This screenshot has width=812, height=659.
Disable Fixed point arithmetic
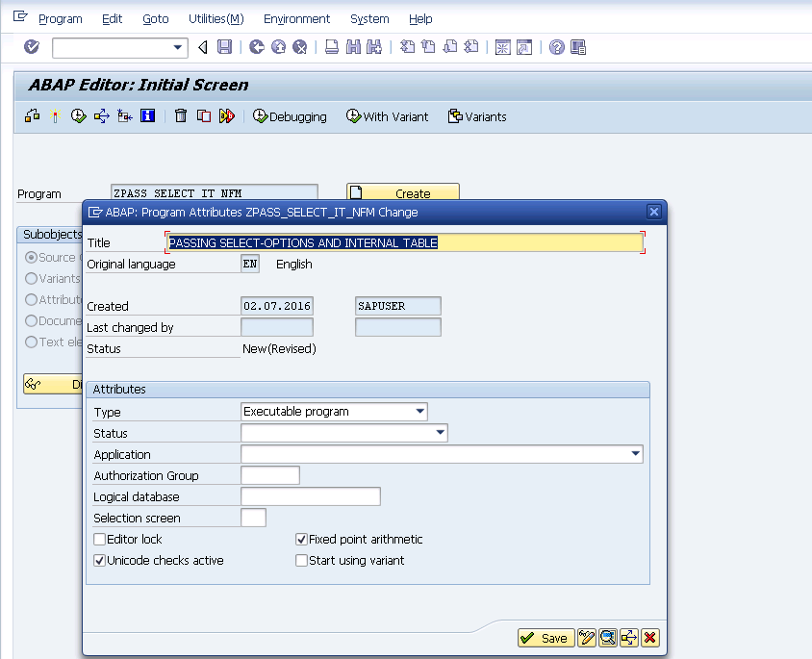(x=301, y=539)
